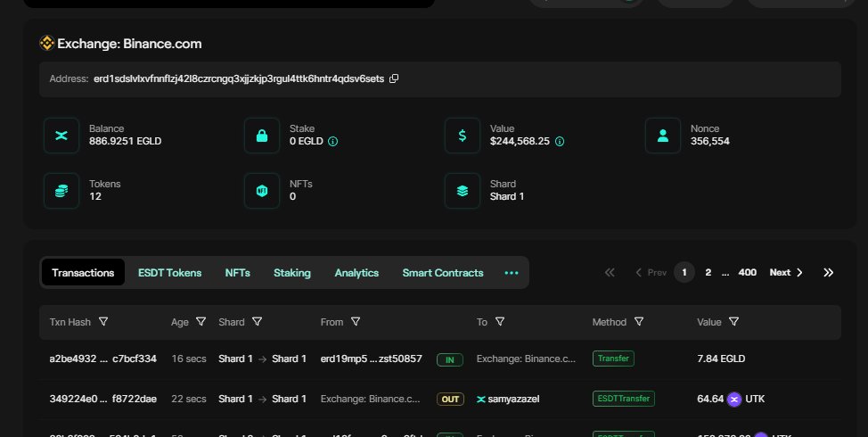The image size is (868, 437).
Task: Click the Shard 1 value under Shard
Action: [x=506, y=196]
